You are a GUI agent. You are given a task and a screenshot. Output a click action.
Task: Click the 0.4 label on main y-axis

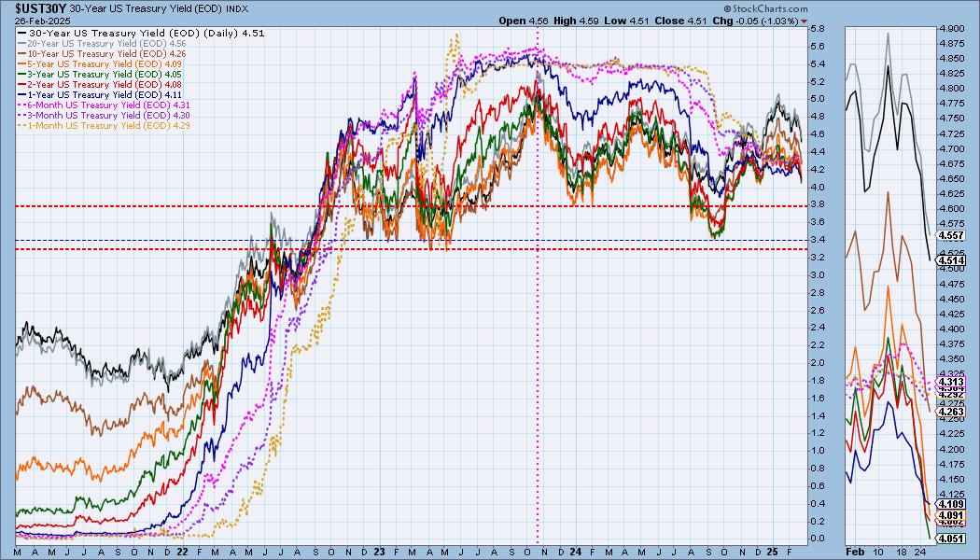point(818,503)
